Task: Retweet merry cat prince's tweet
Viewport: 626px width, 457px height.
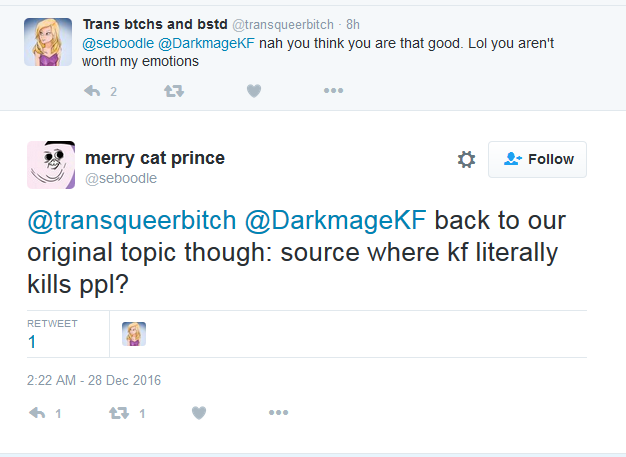Action: pos(119,413)
